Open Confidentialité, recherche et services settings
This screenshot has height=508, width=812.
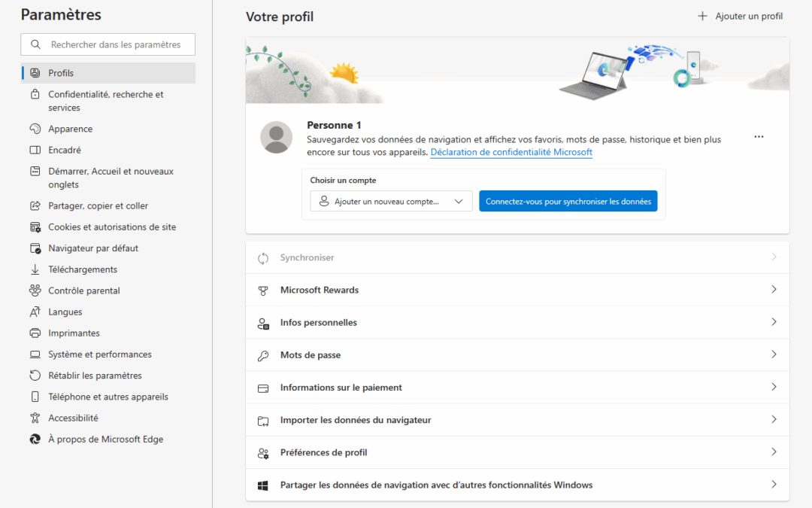(108, 101)
